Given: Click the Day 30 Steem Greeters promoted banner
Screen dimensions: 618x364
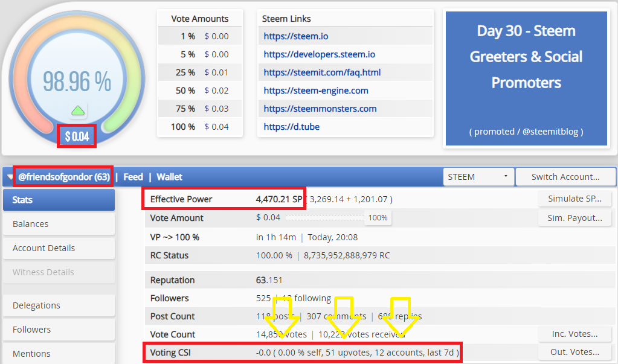Looking at the screenshot, I should pos(526,78).
